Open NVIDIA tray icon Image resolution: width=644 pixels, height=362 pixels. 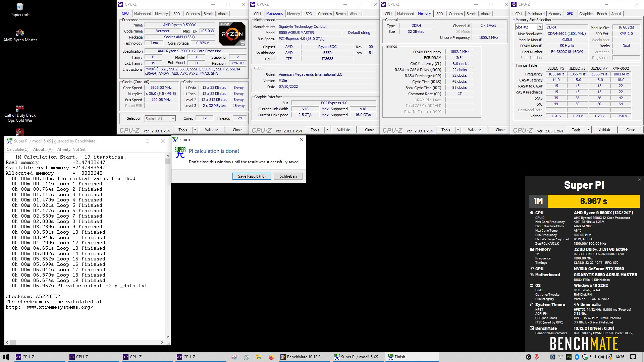tap(569, 357)
